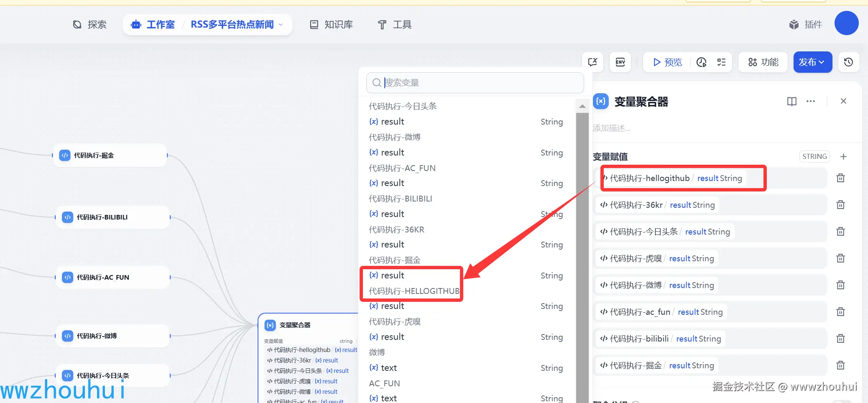868x403 pixels.
Task: Delete the 代码执行-今日头条 variable row
Action: click(840, 232)
